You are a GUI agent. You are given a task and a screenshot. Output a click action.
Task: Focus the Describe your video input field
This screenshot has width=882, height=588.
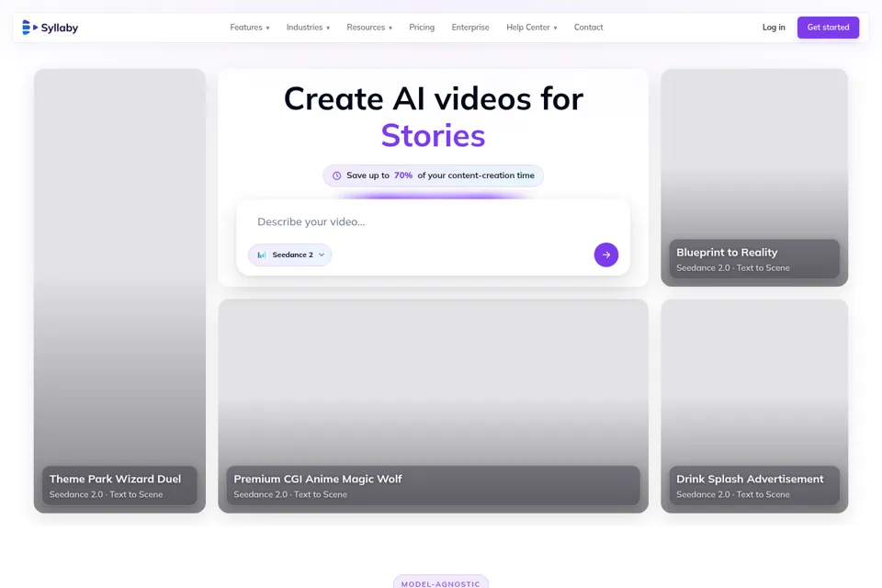pos(433,221)
